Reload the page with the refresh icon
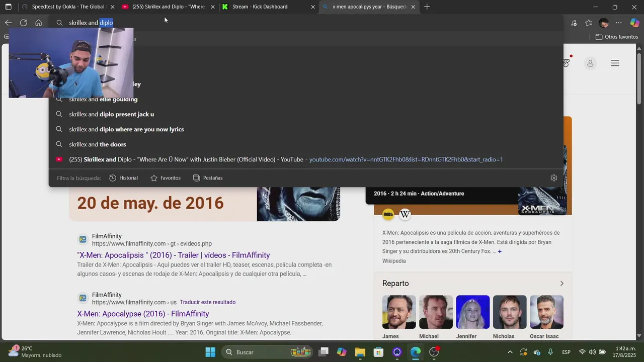This screenshot has width=644, height=362. click(x=23, y=23)
